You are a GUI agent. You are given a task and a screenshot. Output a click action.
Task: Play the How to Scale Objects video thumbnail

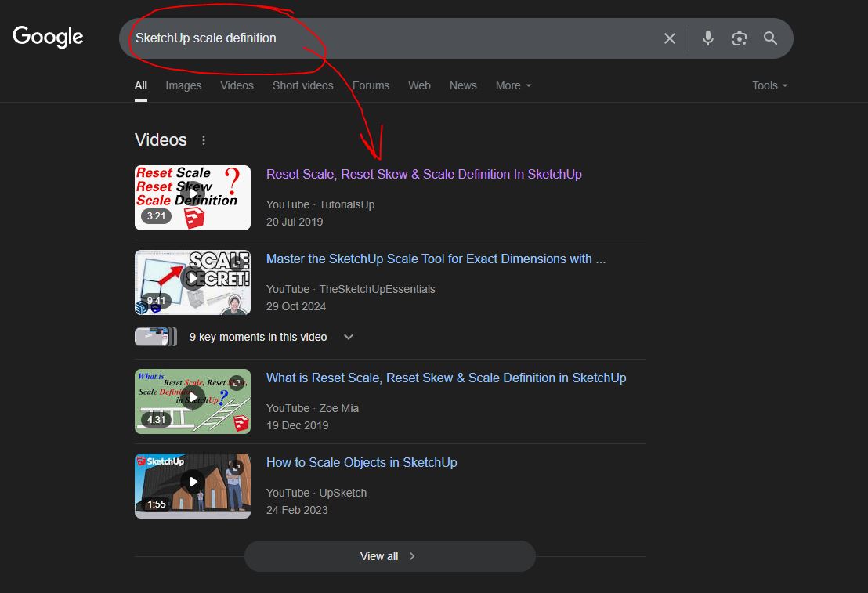[193, 486]
